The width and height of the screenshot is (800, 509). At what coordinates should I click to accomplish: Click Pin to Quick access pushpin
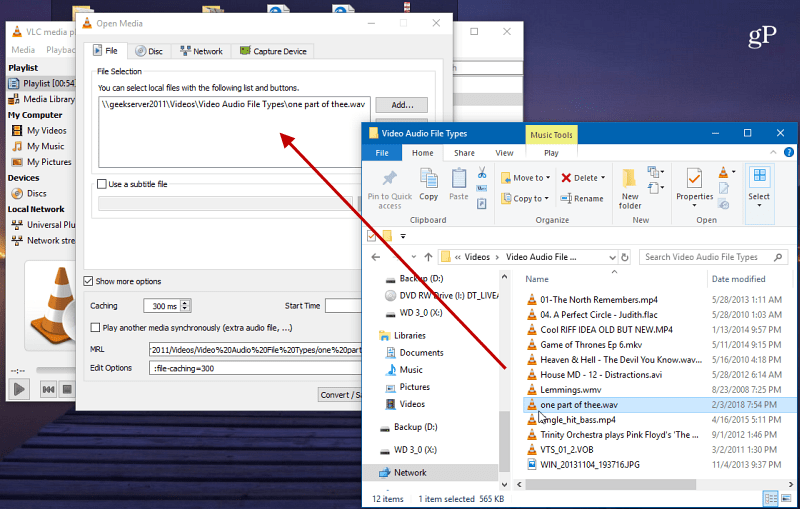click(390, 179)
